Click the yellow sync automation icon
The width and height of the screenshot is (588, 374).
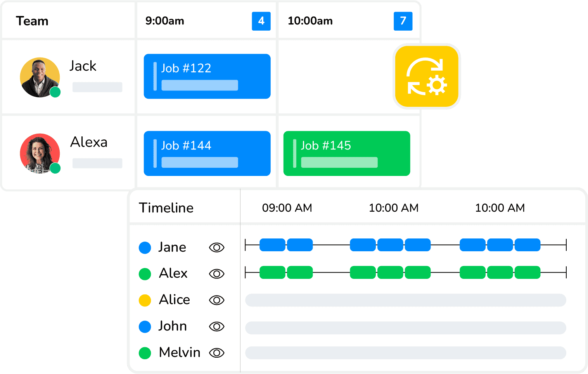427,76
